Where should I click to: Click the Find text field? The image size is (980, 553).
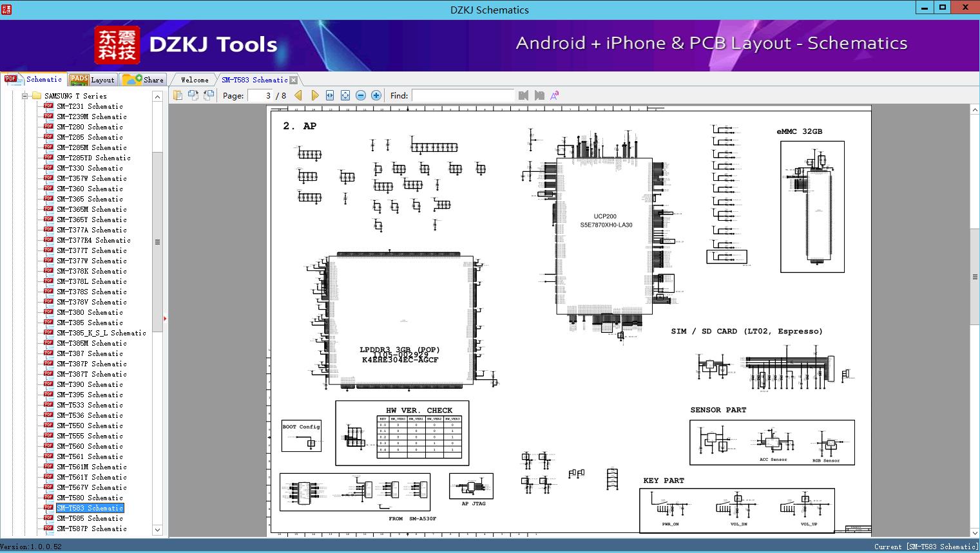(x=463, y=95)
